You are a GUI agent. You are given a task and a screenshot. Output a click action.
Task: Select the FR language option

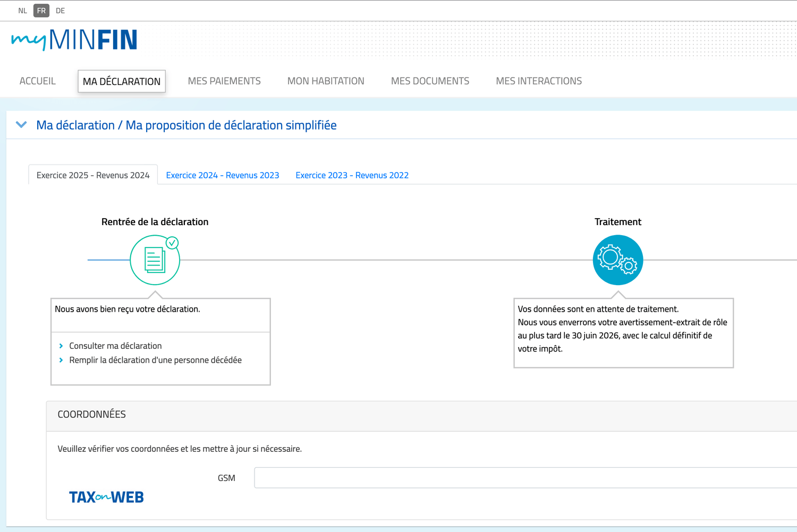(x=41, y=11)
